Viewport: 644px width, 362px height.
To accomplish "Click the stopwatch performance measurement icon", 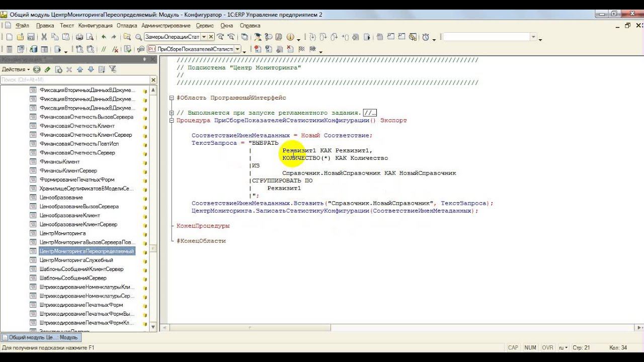I will (426, 37).
